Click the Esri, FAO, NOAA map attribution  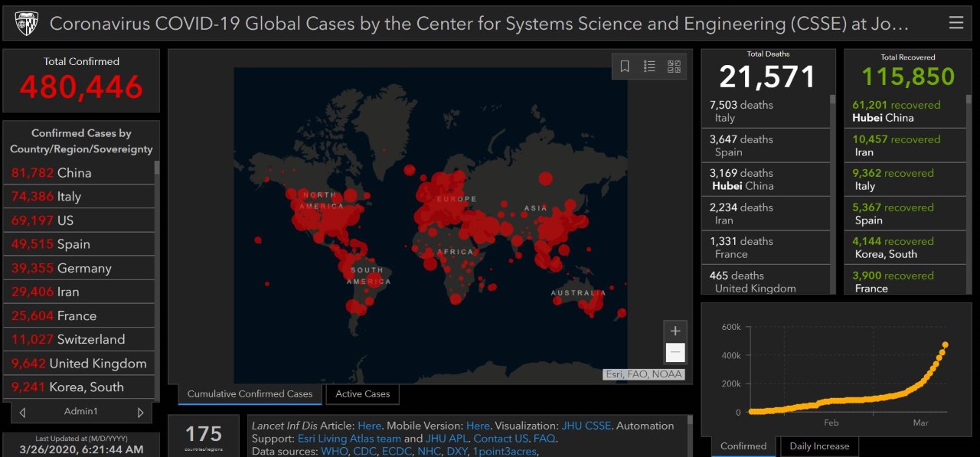coord(643,374)
